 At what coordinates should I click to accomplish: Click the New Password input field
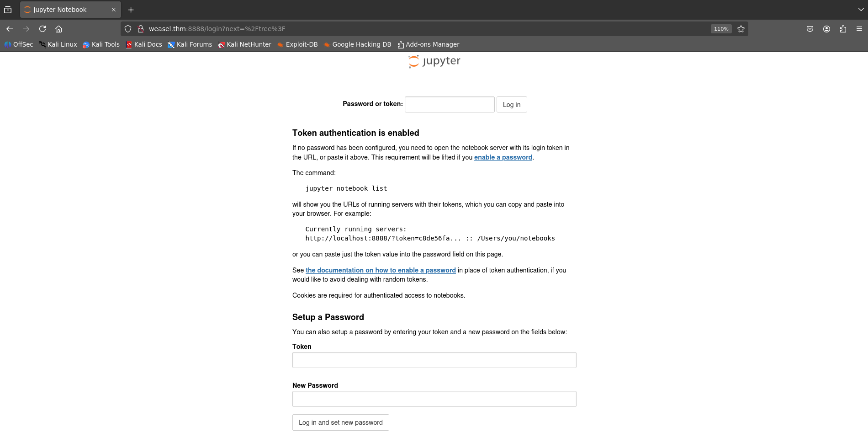point(434,399)
